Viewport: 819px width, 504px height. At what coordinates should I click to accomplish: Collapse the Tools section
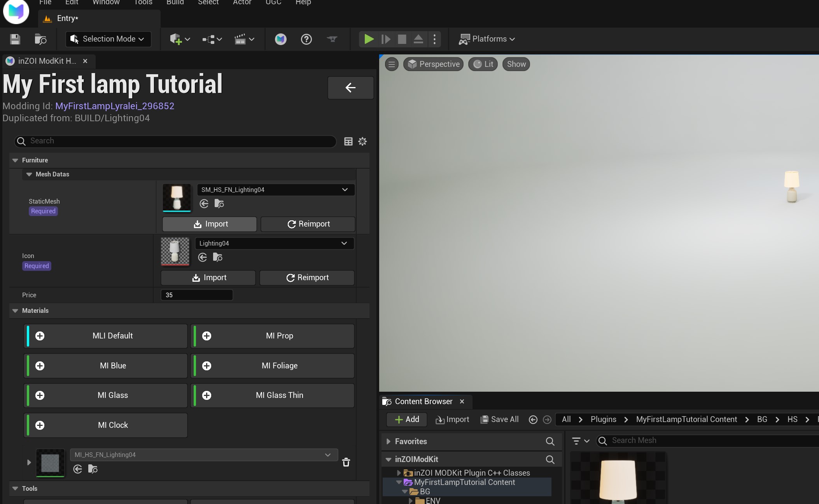tap(15, 488)
